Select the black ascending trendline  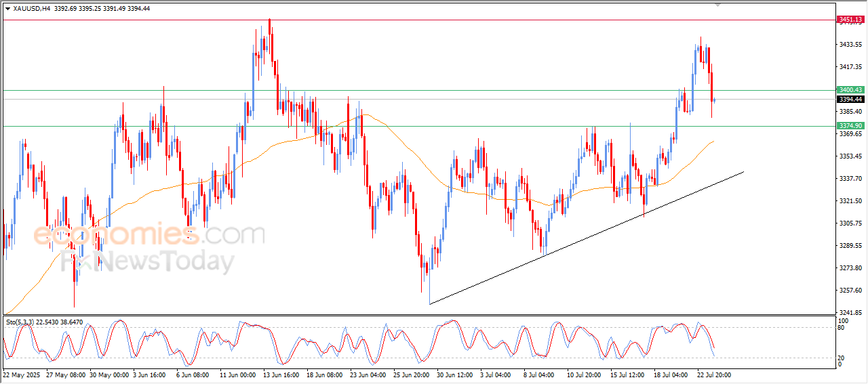click(587, 238)
